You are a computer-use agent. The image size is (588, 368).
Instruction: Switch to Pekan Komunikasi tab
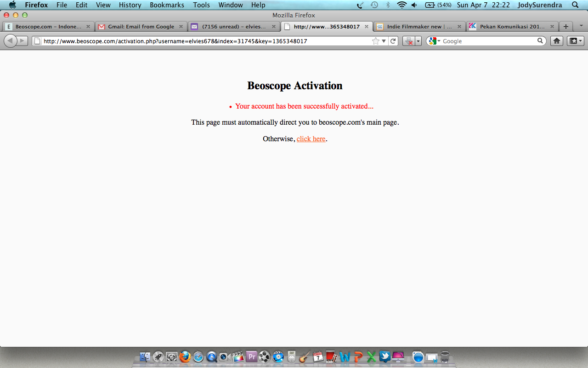[x=512, y=27]
